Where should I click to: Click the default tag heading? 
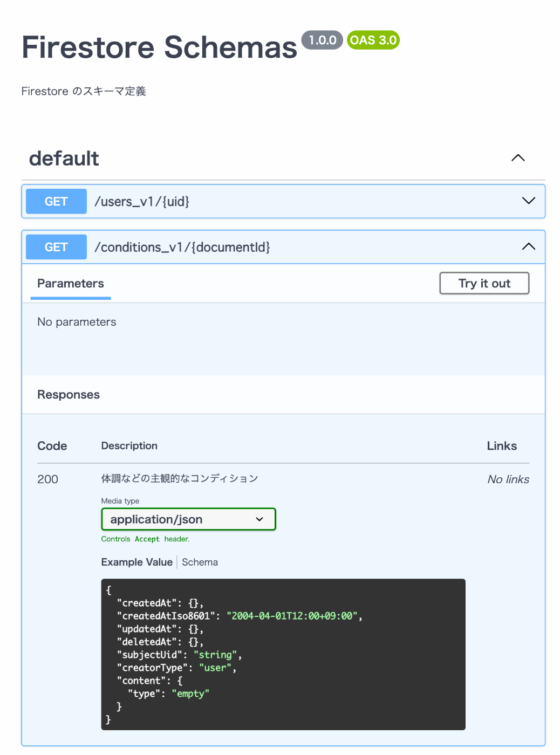pos(64,159)
